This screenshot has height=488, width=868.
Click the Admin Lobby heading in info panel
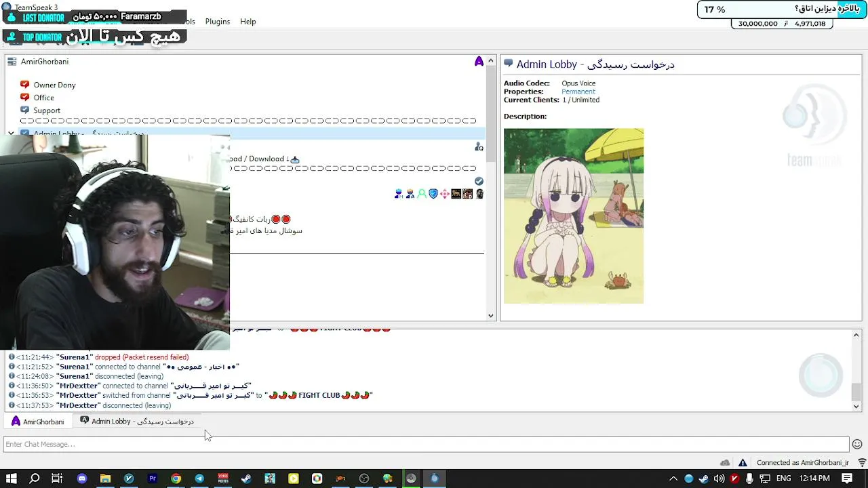click(595, 64)
